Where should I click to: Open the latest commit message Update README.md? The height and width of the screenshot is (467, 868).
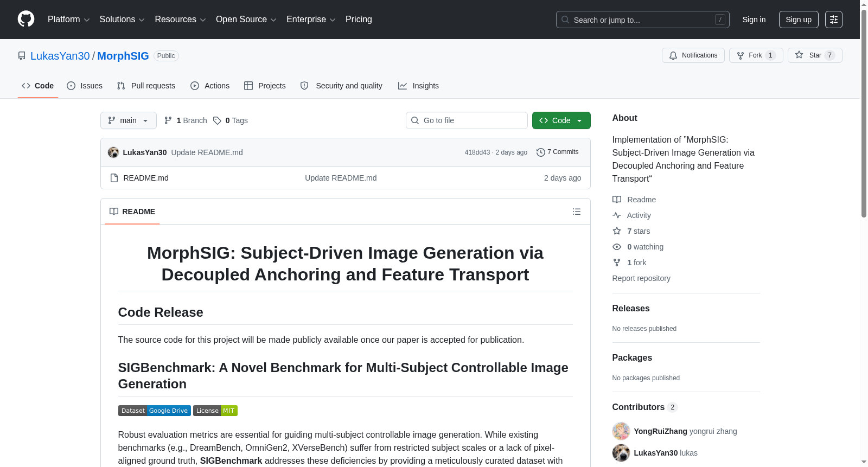(207, 152)
